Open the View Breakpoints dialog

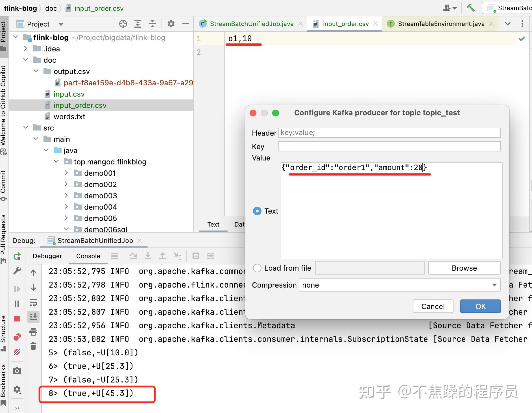coord(17,337)
